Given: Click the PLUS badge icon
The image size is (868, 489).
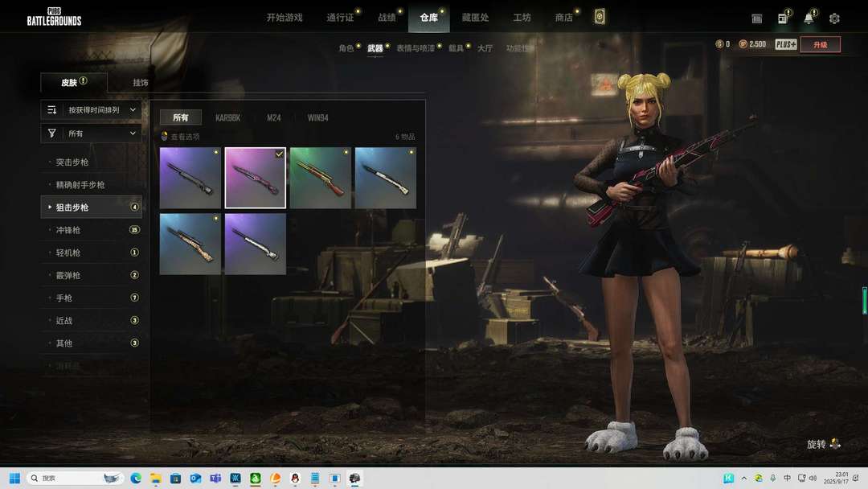Looking at the screenshot, I should [785, 44].
